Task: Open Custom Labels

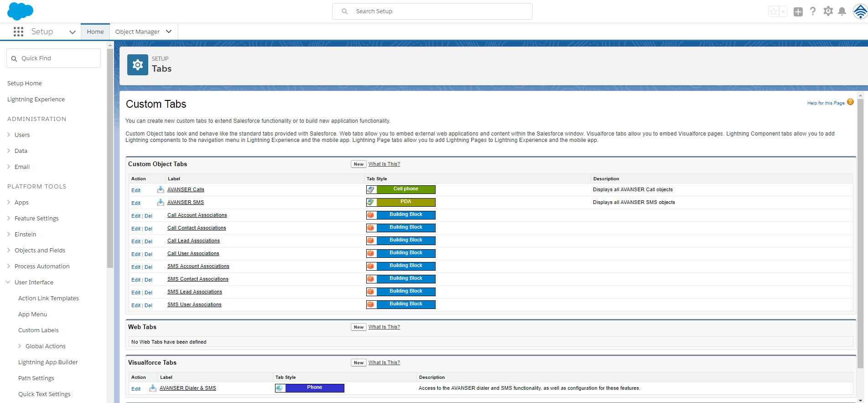Action: (x=38, y=330)
